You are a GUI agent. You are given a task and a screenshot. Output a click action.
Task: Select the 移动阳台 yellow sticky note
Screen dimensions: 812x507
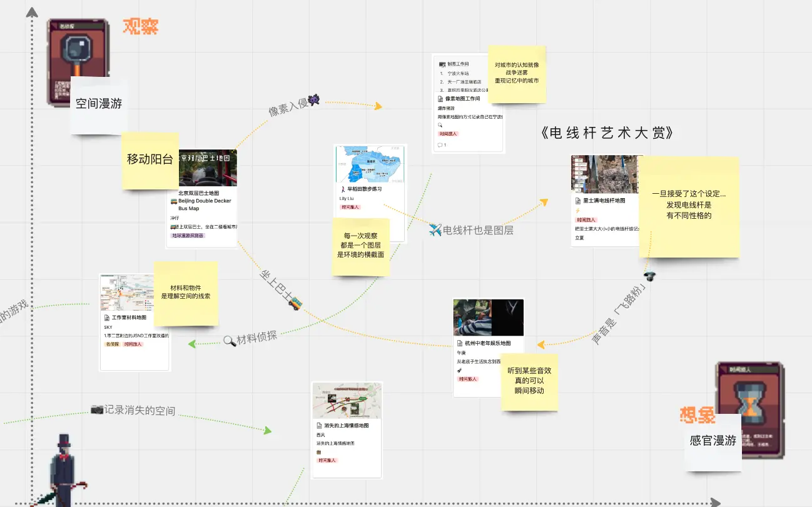(150, 159)
